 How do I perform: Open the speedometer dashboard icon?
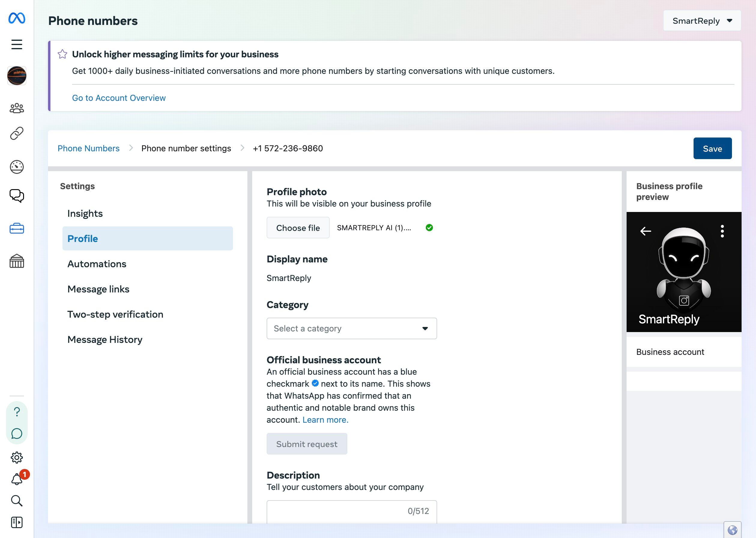pos(17,167)
